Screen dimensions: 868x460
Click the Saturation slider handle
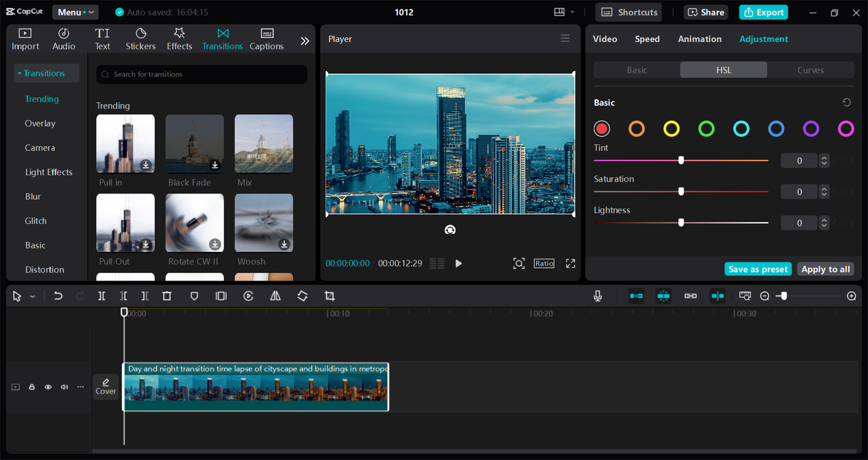pyautogui.click(x=681, y=192)
